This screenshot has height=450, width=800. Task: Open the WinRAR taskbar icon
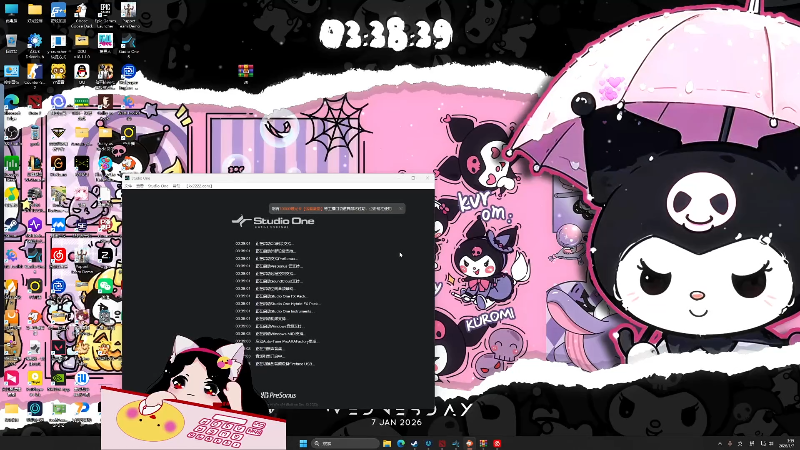[x=483, y=443]
